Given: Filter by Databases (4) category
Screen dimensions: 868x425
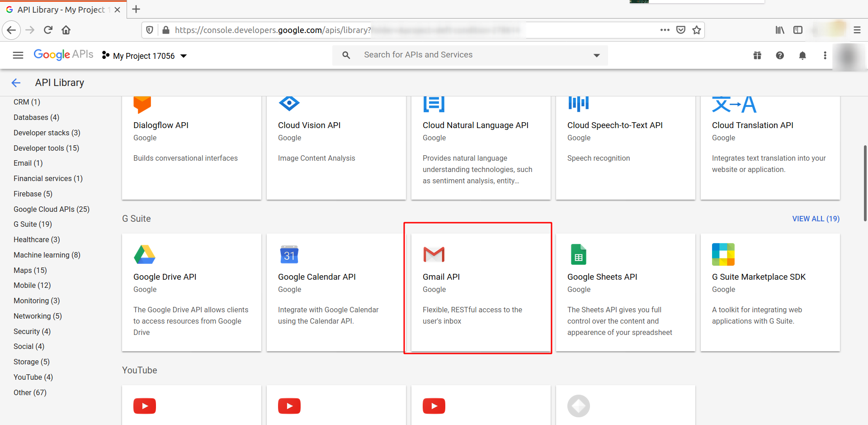Looking at the screenshot, I should pyautogui.click(x=37, y=118).
